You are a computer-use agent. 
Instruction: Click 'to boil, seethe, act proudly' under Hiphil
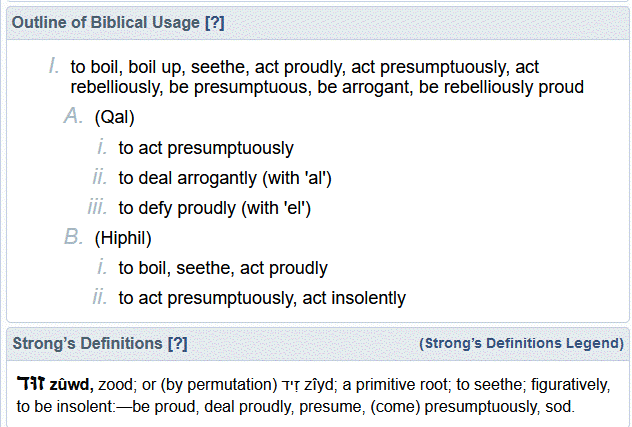[223, 268]
